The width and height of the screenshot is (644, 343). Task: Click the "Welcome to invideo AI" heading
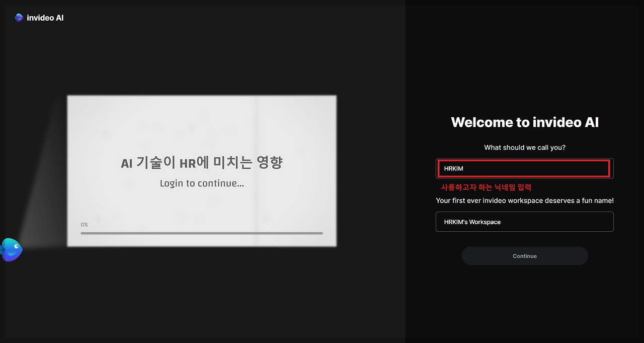click(525, 122)
